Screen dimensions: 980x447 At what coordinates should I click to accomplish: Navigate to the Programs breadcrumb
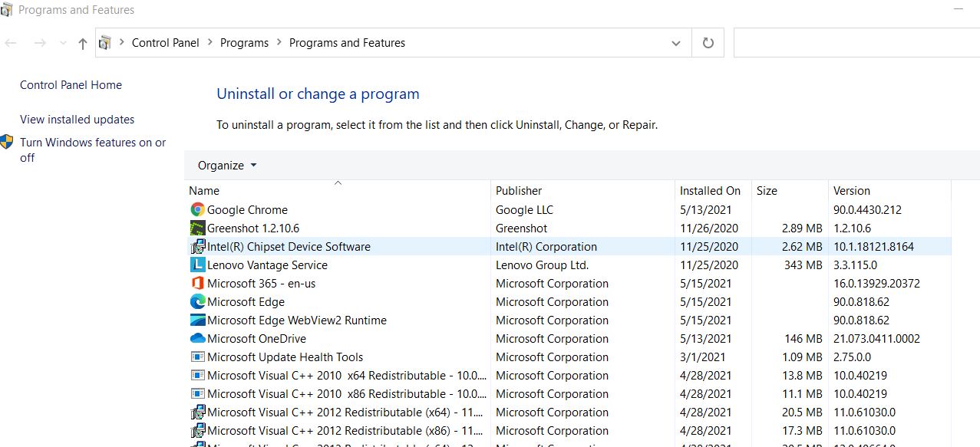[244, 43]
